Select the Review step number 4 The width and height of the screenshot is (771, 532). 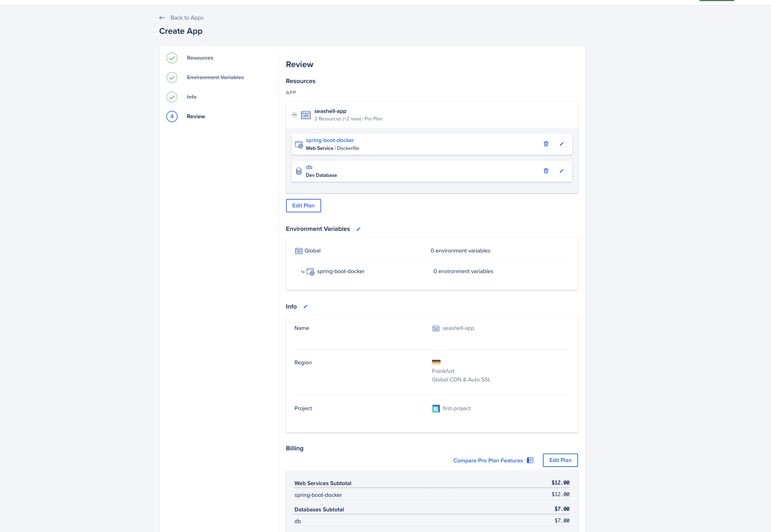[x=172, y=116]
